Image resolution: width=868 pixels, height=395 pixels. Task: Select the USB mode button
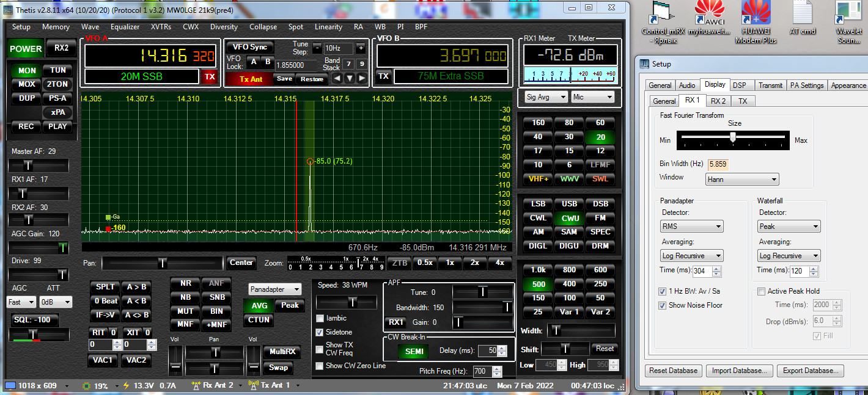(x=569, y=204)
